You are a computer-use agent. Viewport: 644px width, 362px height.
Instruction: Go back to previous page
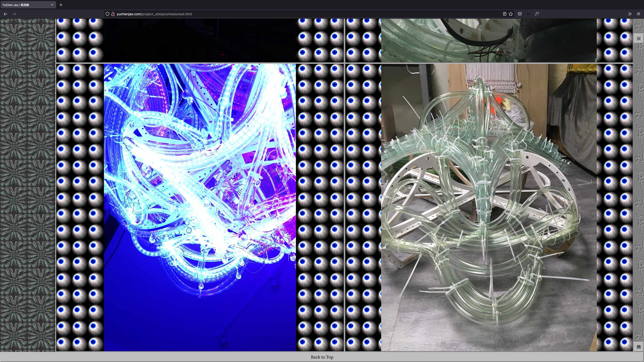point(6,14)
